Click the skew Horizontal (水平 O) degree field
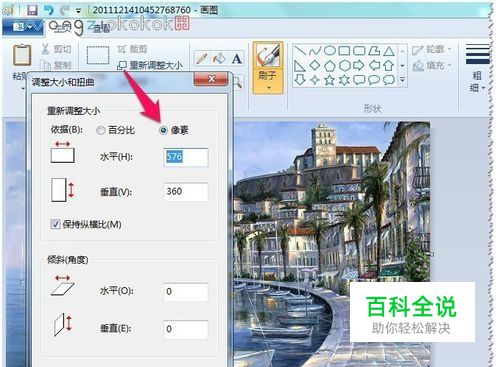500x367 pixels. click(x=186, y=292)
